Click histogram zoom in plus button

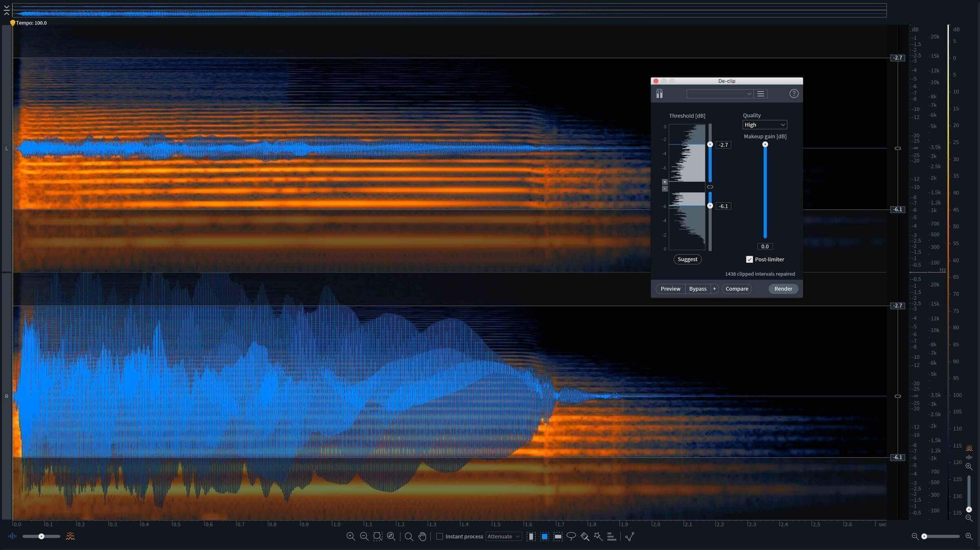(x=665, y=182)
